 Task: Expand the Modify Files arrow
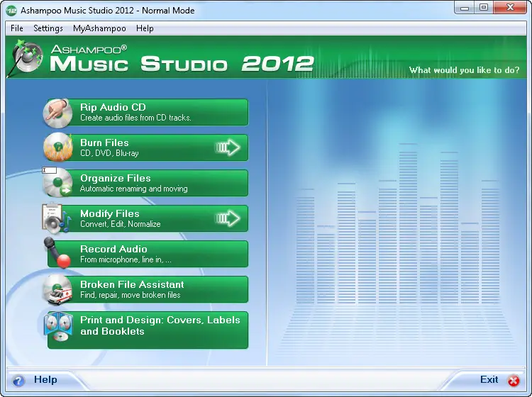pyautogui.click(x=228, y=218)
